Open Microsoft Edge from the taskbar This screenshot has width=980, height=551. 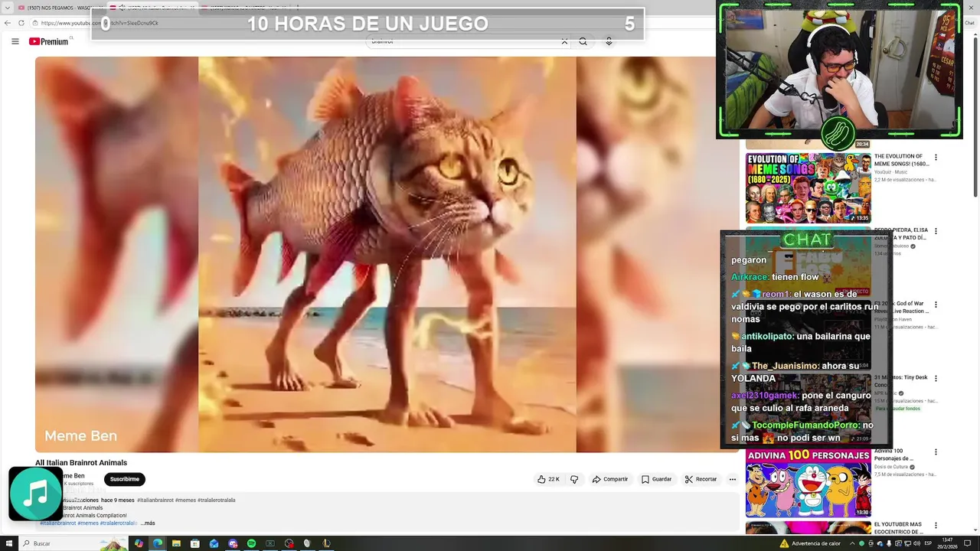[x=158, y=543]
